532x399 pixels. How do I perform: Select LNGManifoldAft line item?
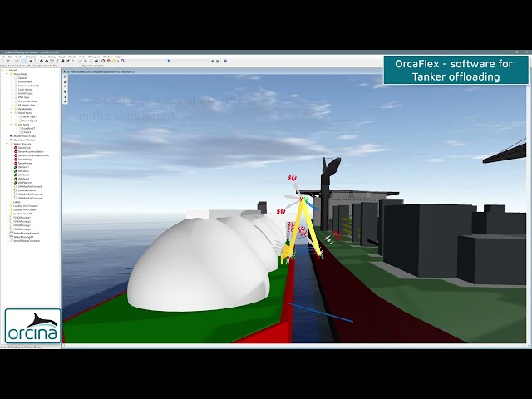pyautogui.click(x=27, y=190)
